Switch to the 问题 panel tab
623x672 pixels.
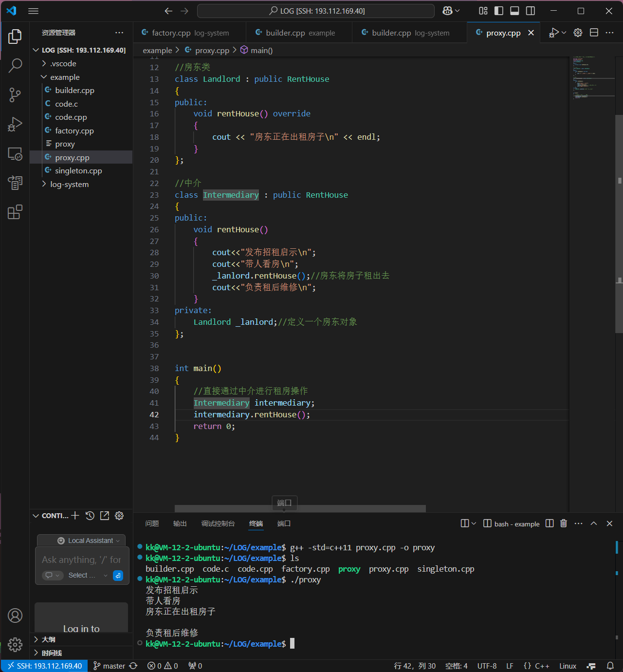(x=152, y=523)
